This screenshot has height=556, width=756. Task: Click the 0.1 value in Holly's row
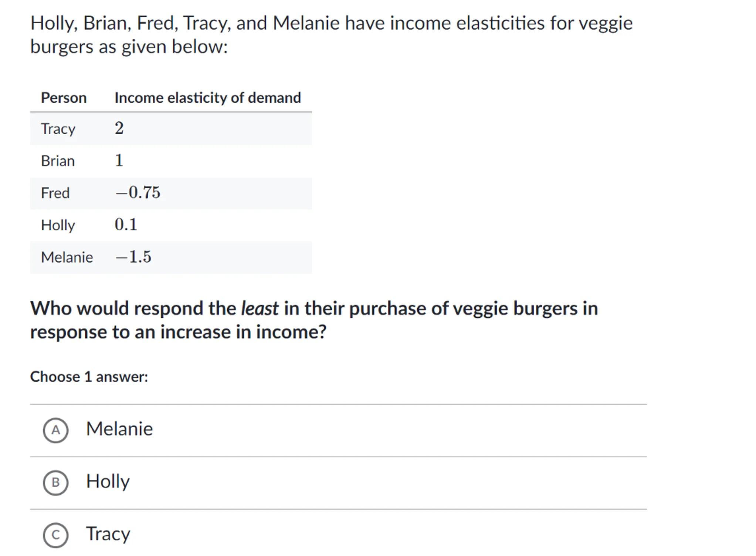pyautogui.click(x=126, y=225)
